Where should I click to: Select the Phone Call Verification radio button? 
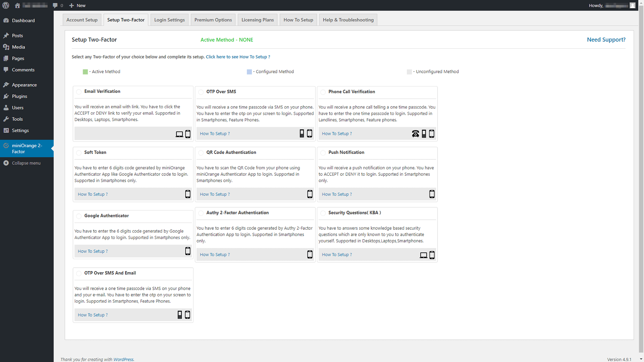tap(323, 92)
